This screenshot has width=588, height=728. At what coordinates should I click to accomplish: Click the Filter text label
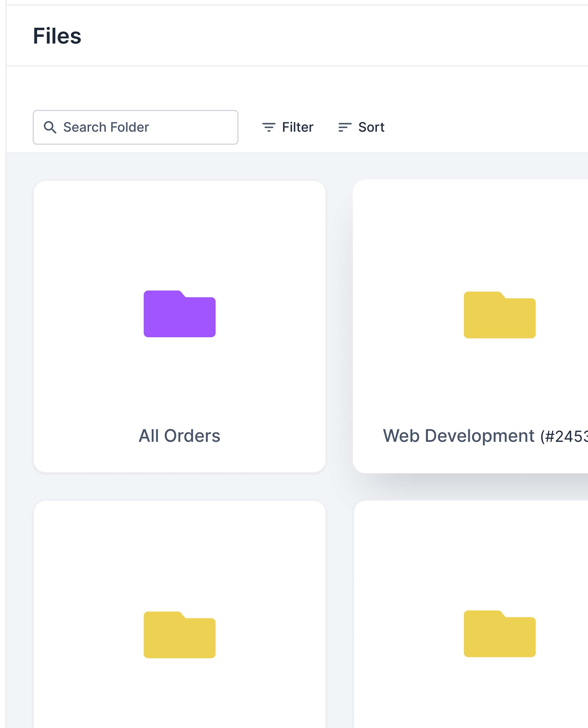pos(297,127)
